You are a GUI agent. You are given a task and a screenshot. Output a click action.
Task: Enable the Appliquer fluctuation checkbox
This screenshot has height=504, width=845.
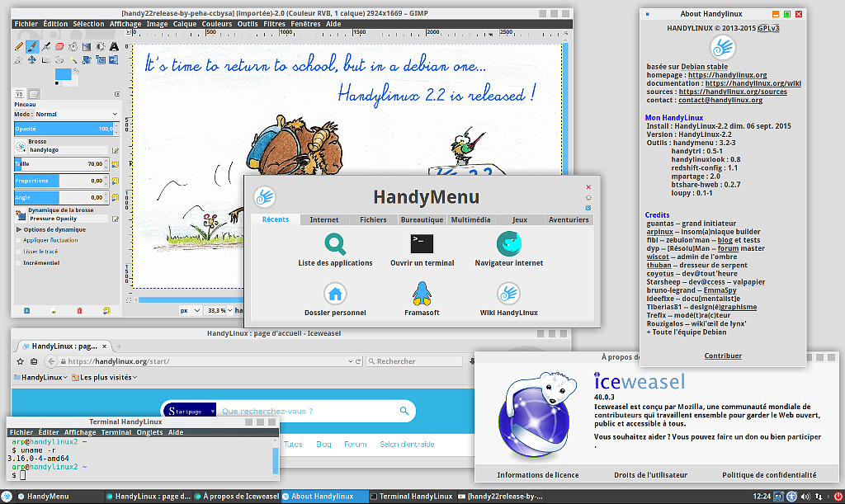pos(19,240)
